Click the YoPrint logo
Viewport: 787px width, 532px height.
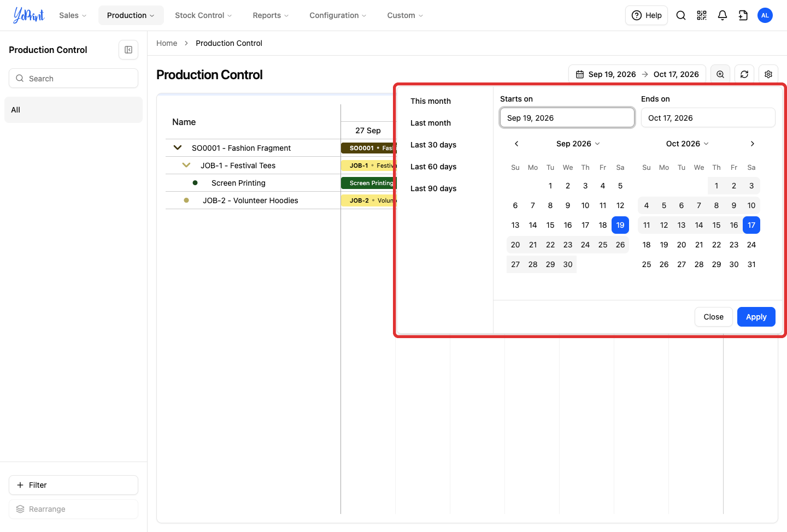click(29, 15)
